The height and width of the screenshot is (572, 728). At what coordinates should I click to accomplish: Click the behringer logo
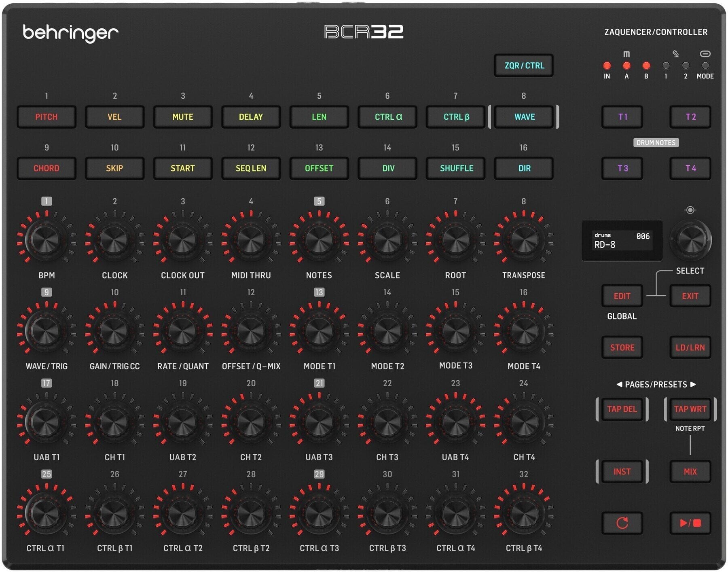(x=70, y=33)
